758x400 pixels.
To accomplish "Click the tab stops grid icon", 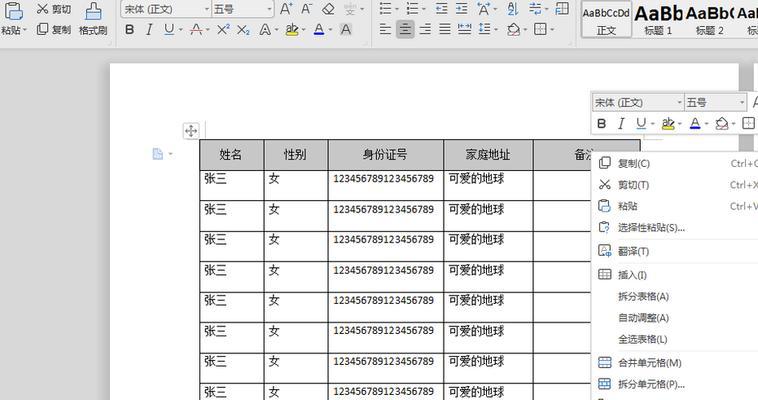I will 562,9.
